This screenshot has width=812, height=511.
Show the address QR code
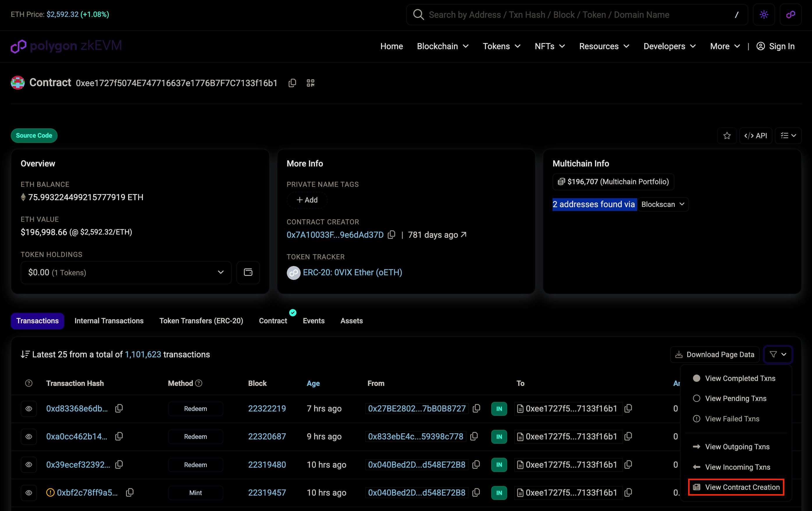311,83
